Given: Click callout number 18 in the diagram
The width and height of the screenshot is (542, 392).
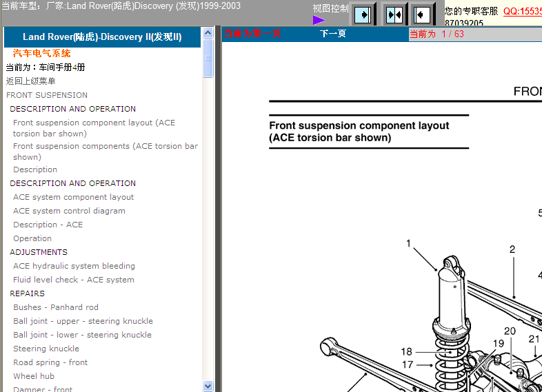Looking at the screenshot, I should coord(407,351).
